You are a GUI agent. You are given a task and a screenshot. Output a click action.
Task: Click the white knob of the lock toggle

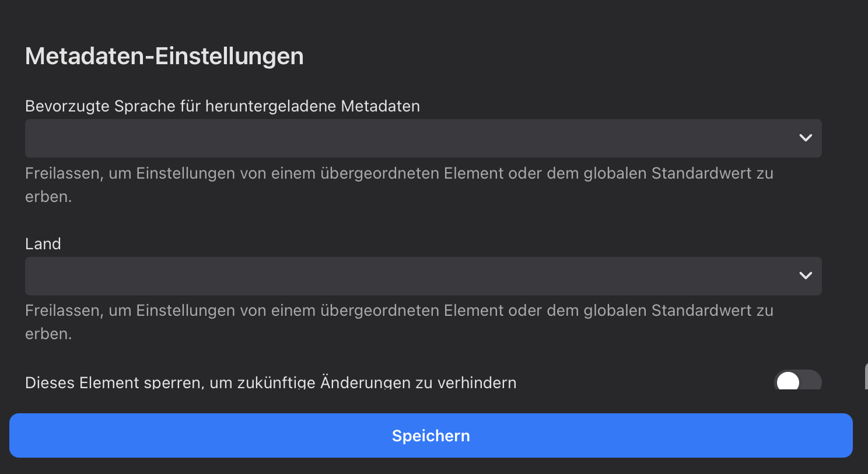(x=788, y=382)
